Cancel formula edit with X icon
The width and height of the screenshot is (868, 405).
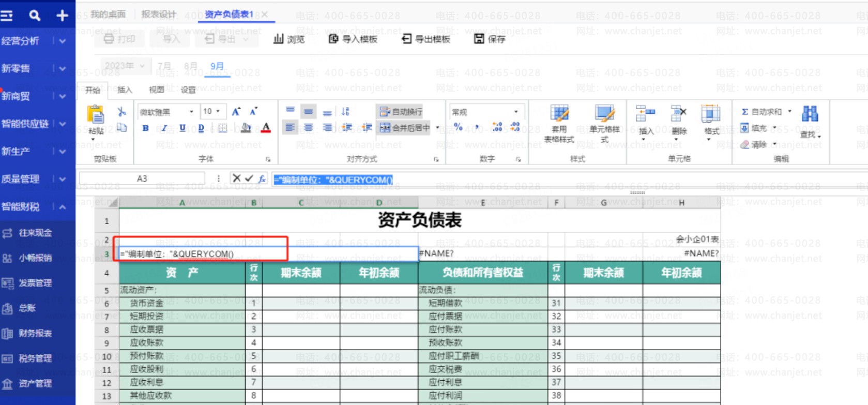(237, 178)
